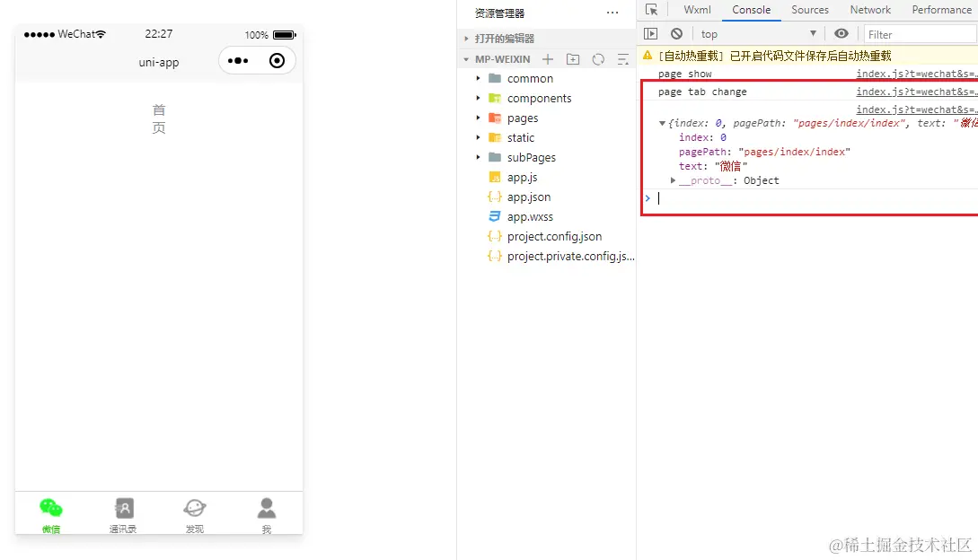
Task: Expand the __proto__ Object entry in console
Action: pos(673,179)
